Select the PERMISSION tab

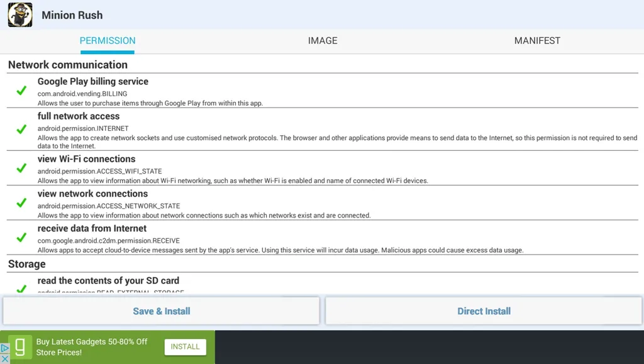tap(108, 41)
